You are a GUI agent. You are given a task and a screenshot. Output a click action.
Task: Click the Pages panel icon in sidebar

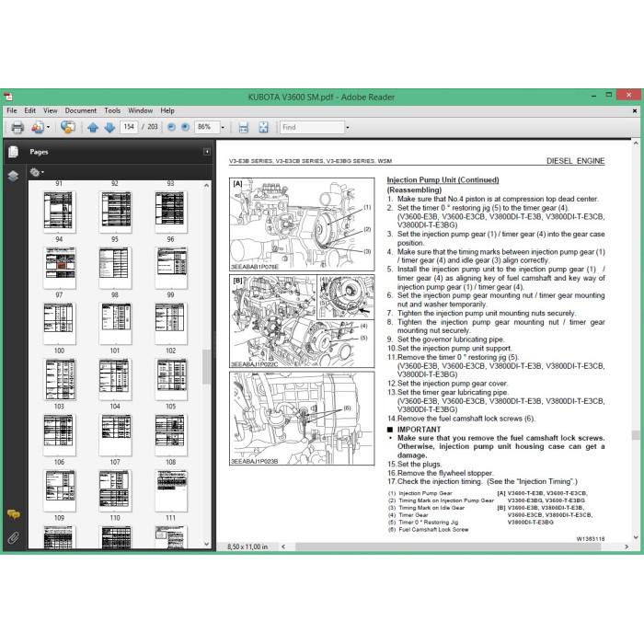(13, 152)
